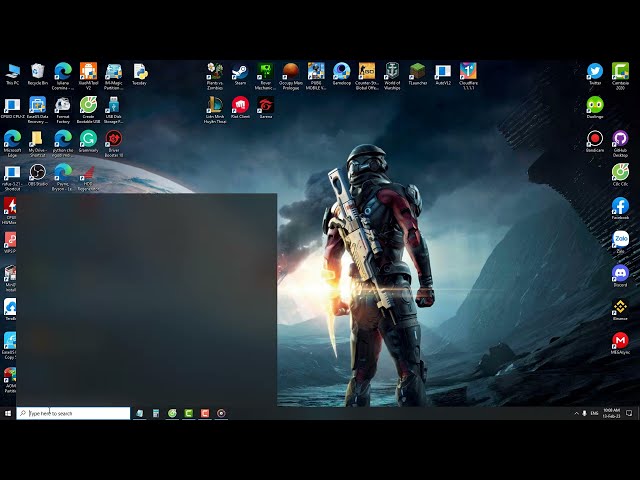This screenshot has height=480, width=640.
Task: Launch the Cốc Cốc browser desktop shortcut
Action: click(620, 176)
